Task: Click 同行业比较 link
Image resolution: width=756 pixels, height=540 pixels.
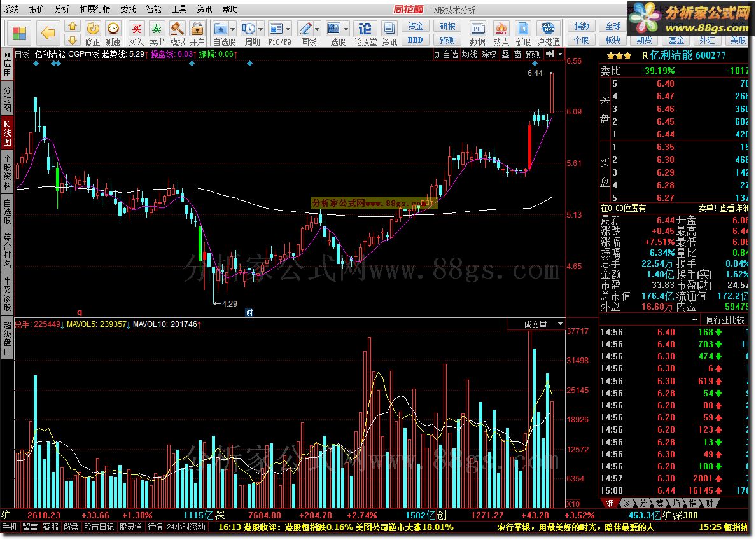Action: point(725,320)
